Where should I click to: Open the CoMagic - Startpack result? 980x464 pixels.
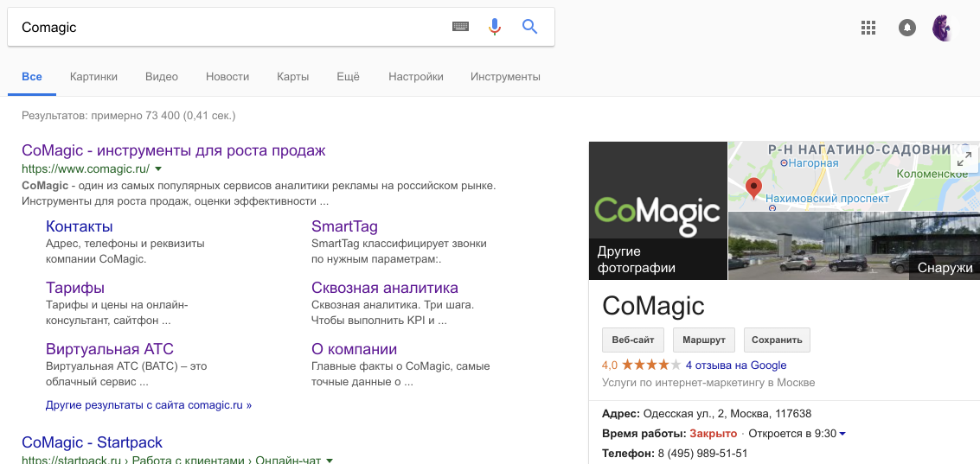(x=92, y=442)
